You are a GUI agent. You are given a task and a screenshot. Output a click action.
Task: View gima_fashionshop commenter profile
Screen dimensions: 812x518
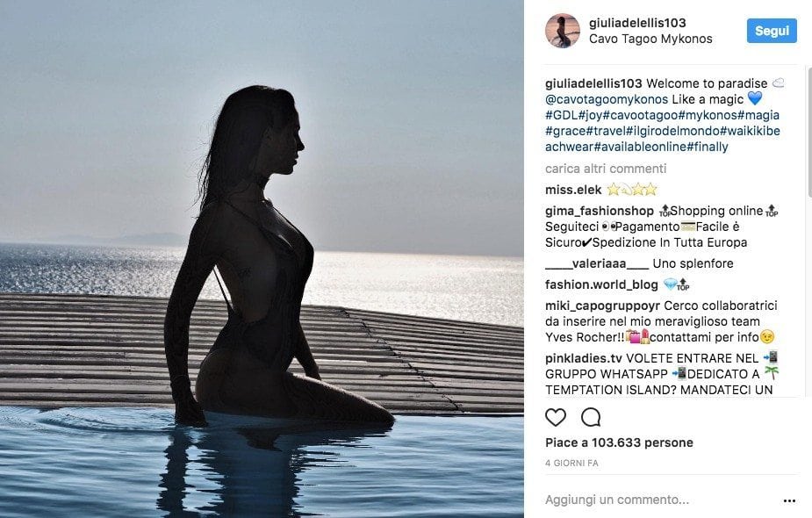(600, 211)
